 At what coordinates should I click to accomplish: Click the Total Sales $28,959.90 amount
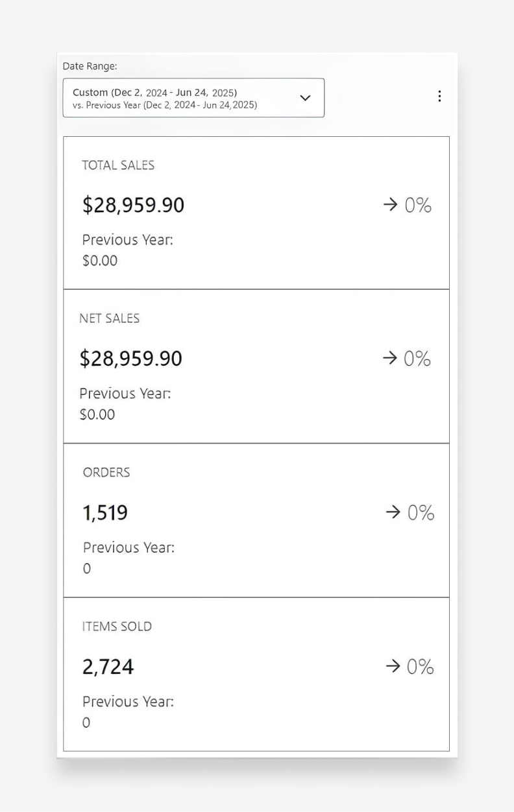point(133,206)
